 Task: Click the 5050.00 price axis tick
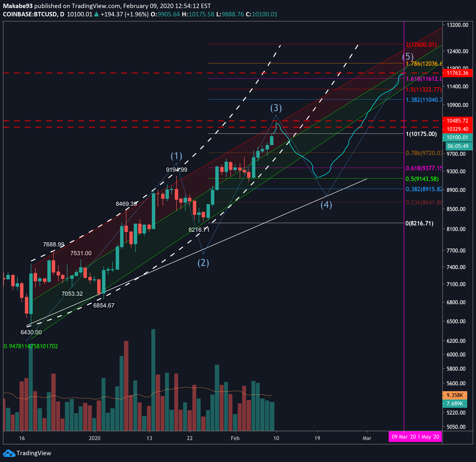(x=456, y=427)
